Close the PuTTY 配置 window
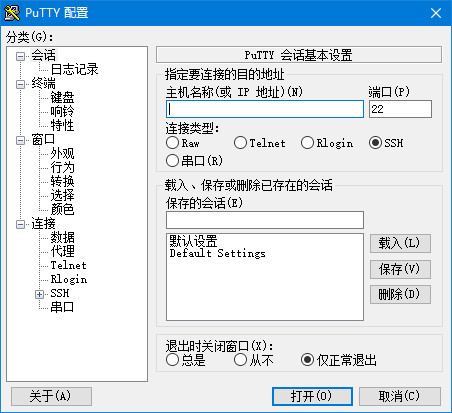 [x=436, y=13]
